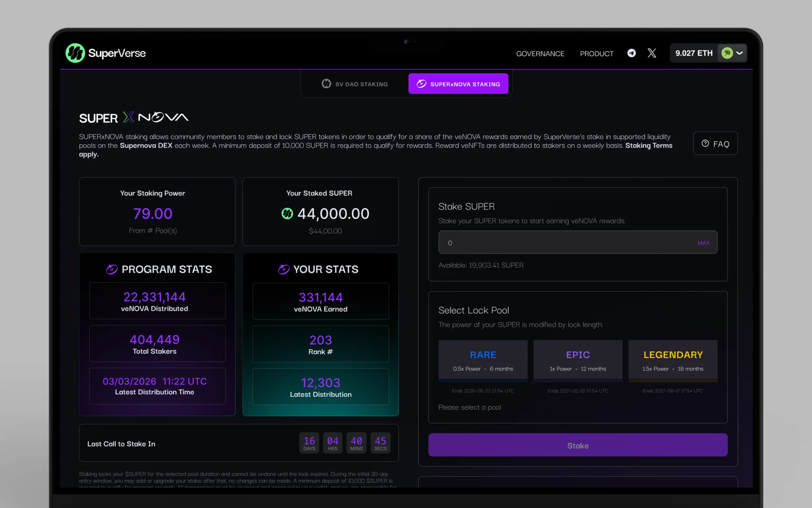Click 'Ends 2027-08-17 17:54 UTC' text
This screenshot has height=508, width=812.
[x=673, y=391]
